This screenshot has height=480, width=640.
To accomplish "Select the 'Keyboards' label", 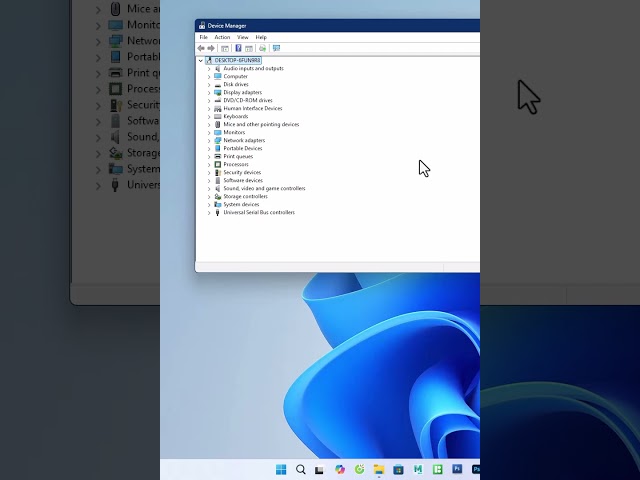I will tap(236, 116).
